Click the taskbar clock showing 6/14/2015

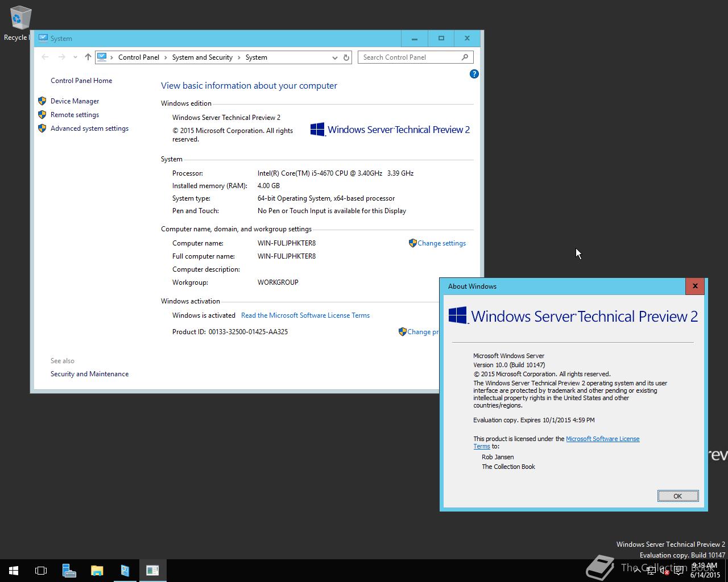(x=705, y=571)
